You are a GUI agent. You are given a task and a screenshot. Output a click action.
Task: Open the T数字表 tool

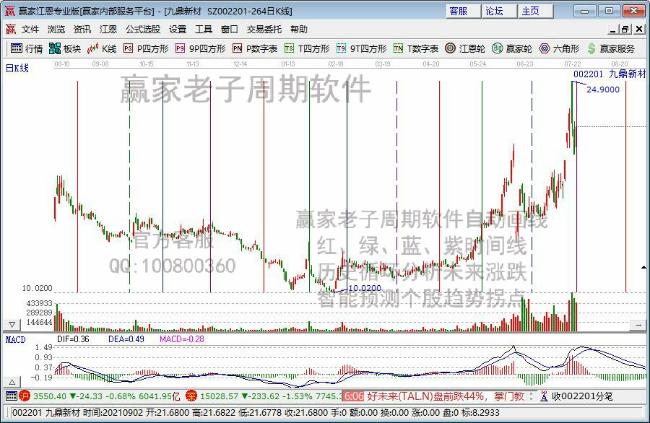pos(416,49)
